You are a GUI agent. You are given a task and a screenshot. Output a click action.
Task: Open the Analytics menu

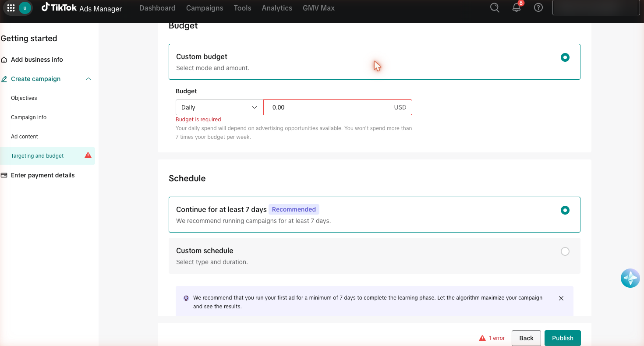tap(277, 8)
